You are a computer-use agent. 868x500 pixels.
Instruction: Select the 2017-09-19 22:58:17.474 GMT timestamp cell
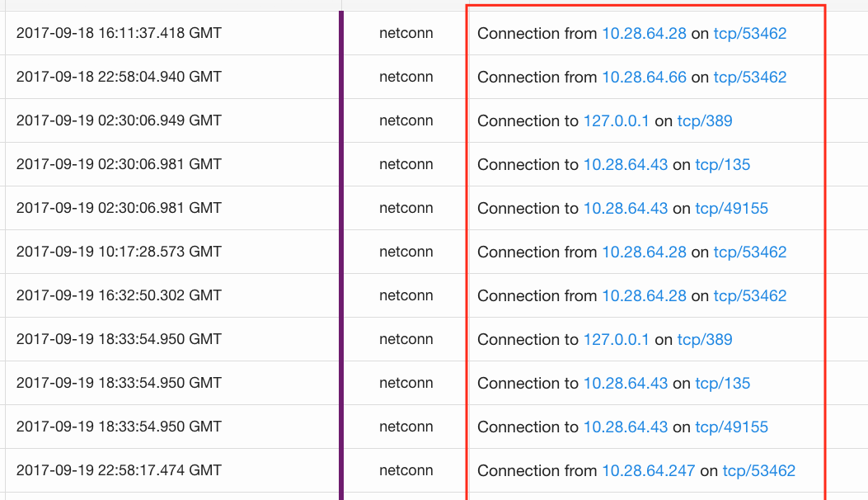click(119, 471)
